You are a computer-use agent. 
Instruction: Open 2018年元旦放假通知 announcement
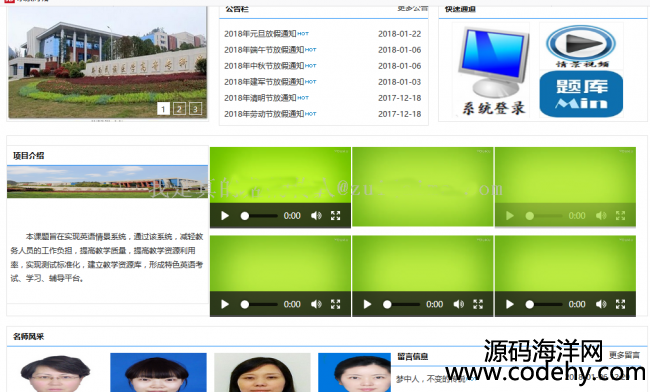pos(260,34)
